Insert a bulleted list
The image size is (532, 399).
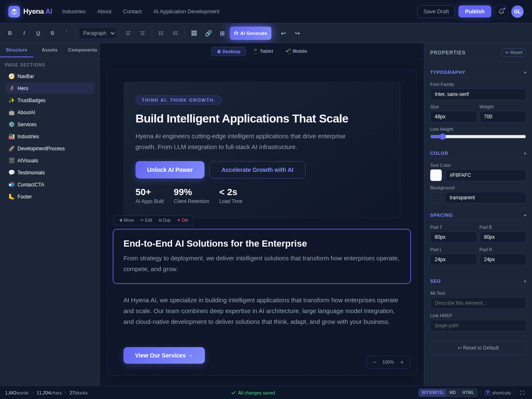click(161, 33)
